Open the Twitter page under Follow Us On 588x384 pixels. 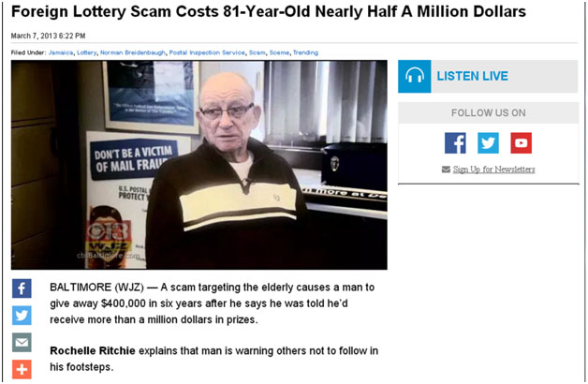[x=488, y=143]
